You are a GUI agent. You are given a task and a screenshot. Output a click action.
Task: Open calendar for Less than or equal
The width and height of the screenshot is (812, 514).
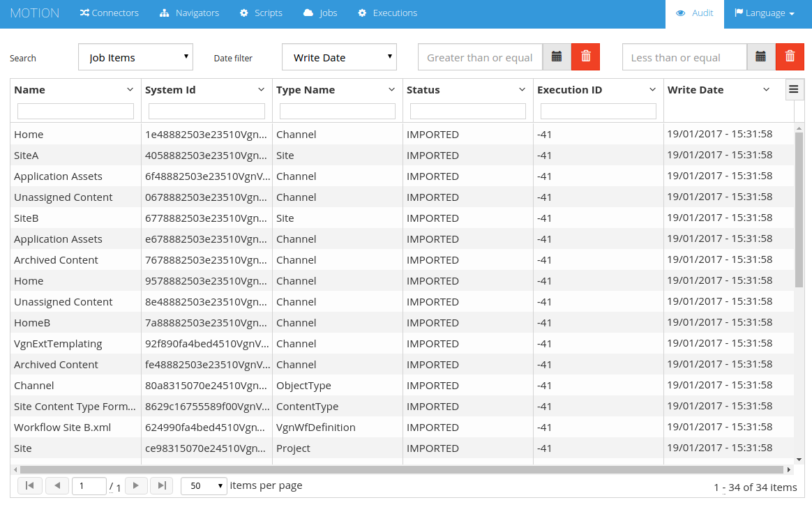tap(761, 57)
